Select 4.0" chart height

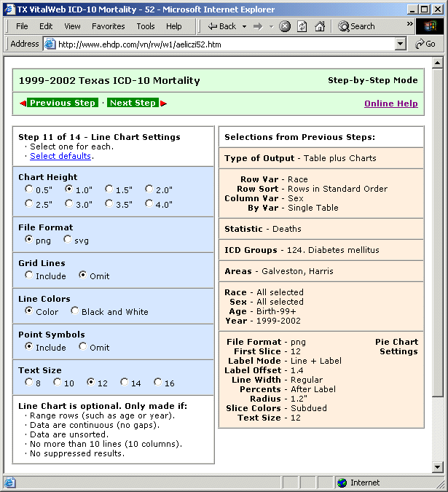pos(149,203)
